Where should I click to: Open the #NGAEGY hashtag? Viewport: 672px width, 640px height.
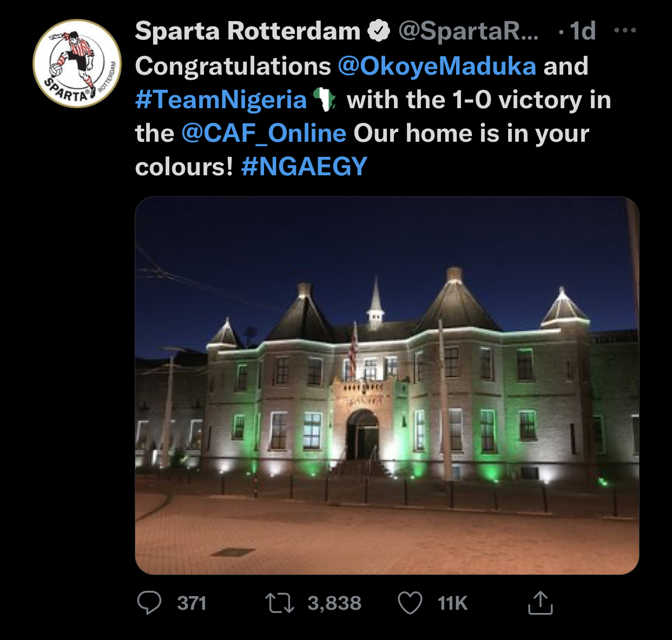tap(304, 167)
